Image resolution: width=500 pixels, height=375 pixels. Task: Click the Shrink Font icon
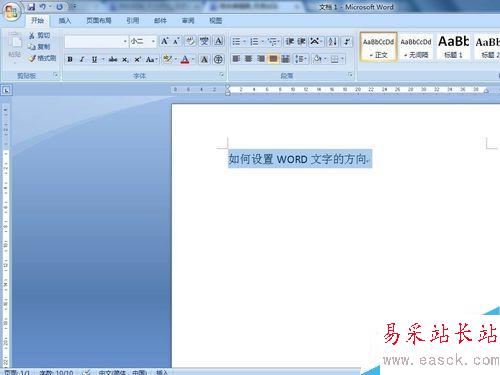tap(176, 41)
